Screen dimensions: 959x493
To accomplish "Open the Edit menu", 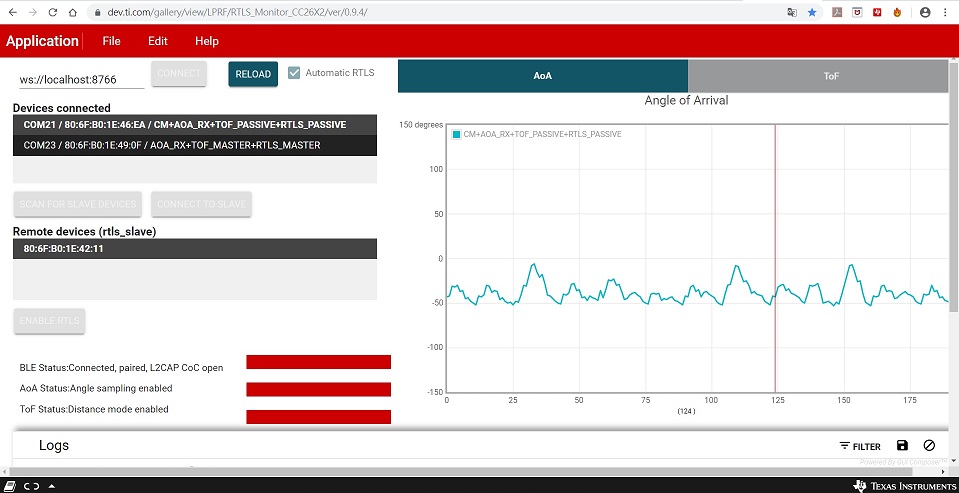I will (157, 41).
